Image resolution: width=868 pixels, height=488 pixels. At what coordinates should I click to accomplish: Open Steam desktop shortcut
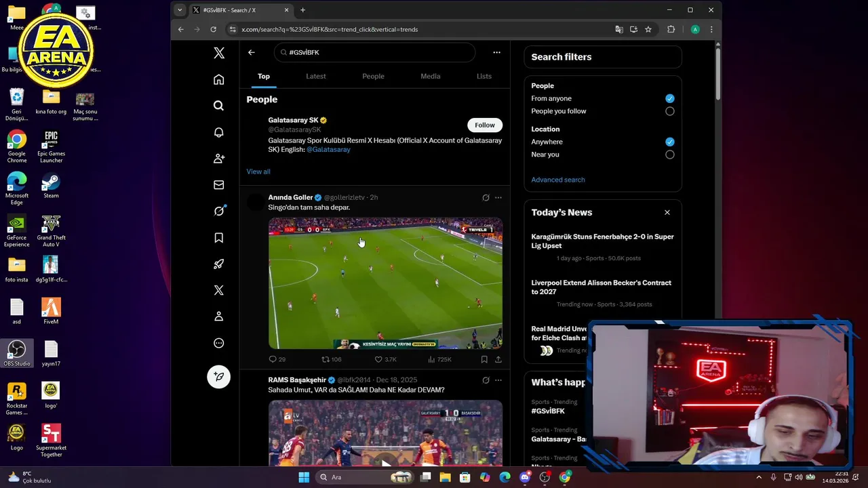[x=51, y=186]
